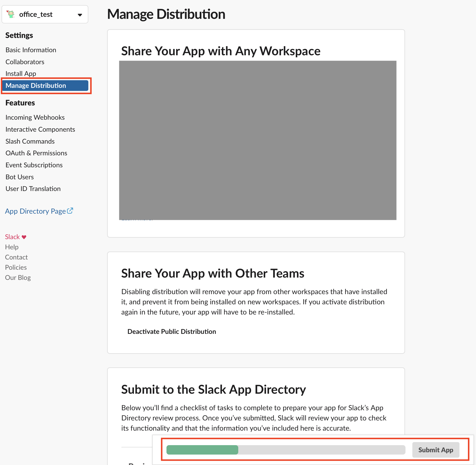This screenshot has height=465, width=476.
Task: Open the Help link
Action: pyautogui.click(x=12, y=247)
